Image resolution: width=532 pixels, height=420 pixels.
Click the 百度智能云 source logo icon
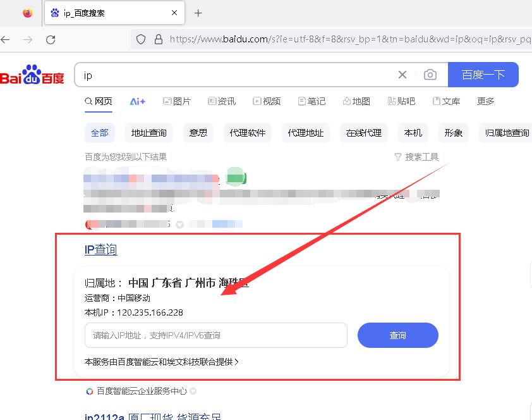tap(89, 391)
